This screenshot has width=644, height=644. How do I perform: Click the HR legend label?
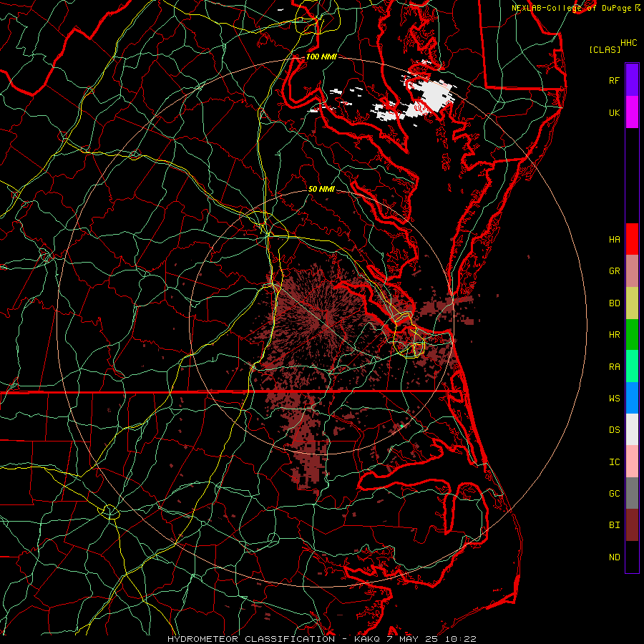click(x=614, y=335)
